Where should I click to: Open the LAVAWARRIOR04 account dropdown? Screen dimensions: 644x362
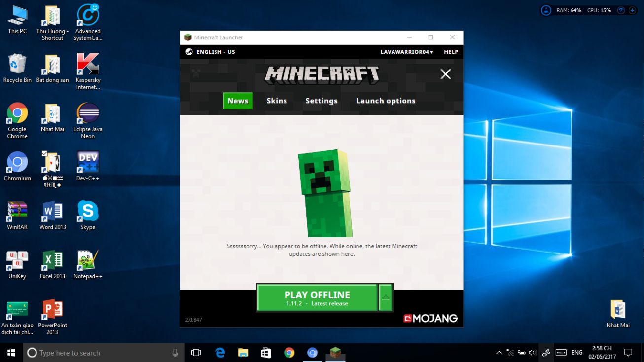pyautogui.click(x=407, y=52)
